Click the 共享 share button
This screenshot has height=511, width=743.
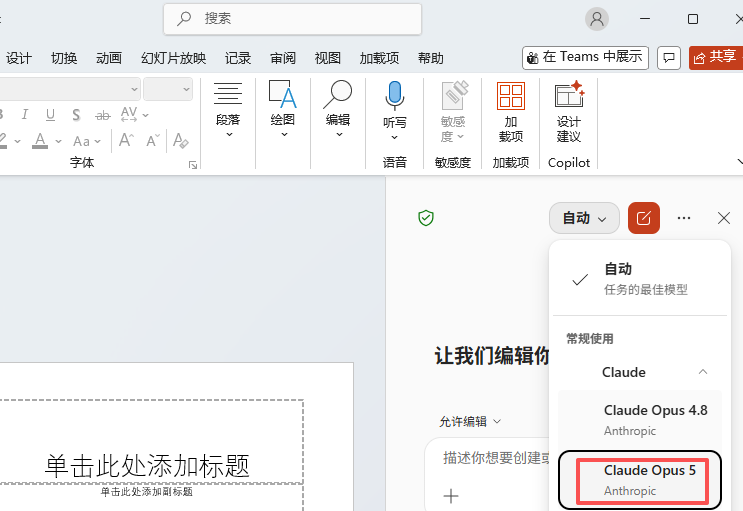716,57
